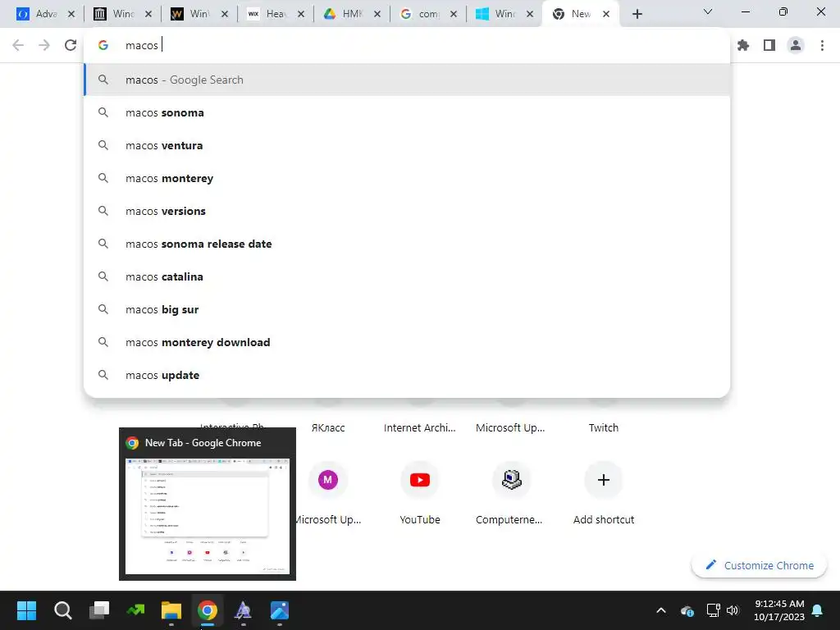Choose the macos ventura suggestion

click(407, 145)
